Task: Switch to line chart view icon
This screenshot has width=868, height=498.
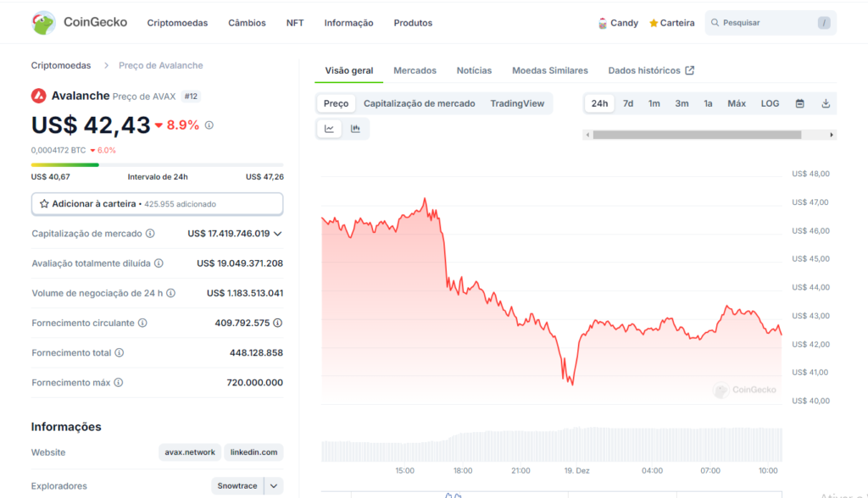Action: pyautogui.click(x=330, y=129)
